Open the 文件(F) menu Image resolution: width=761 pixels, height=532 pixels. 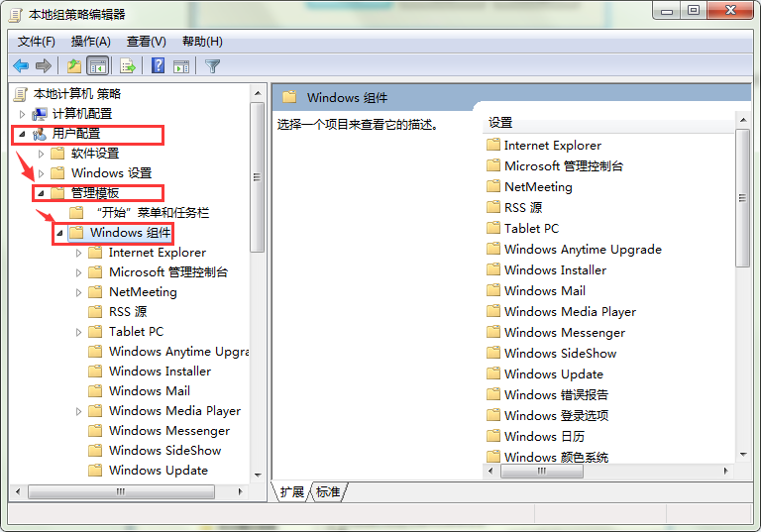coord(37,41)
